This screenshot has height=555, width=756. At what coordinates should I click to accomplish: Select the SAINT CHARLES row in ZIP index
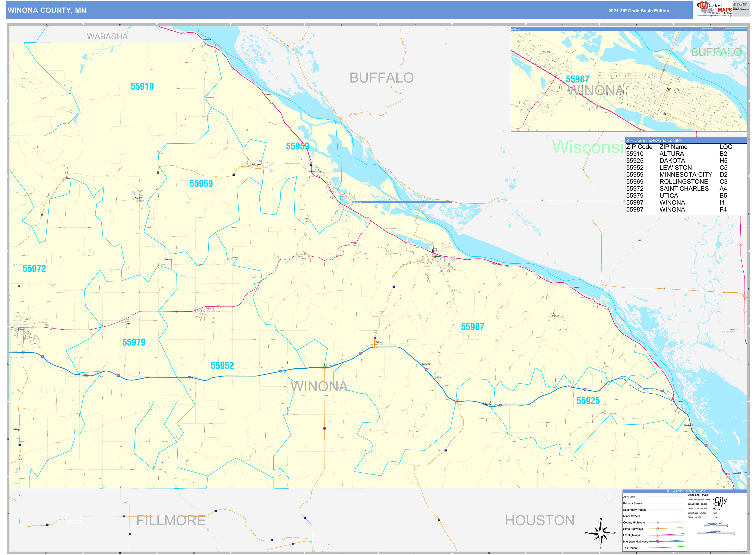pyautogui.click(x=686, y=189)
